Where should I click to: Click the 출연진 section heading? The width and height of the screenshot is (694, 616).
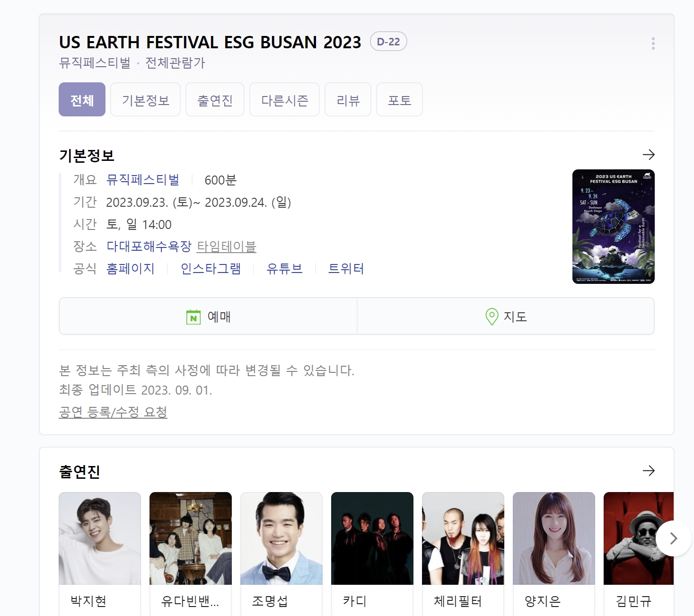point(79,472)
